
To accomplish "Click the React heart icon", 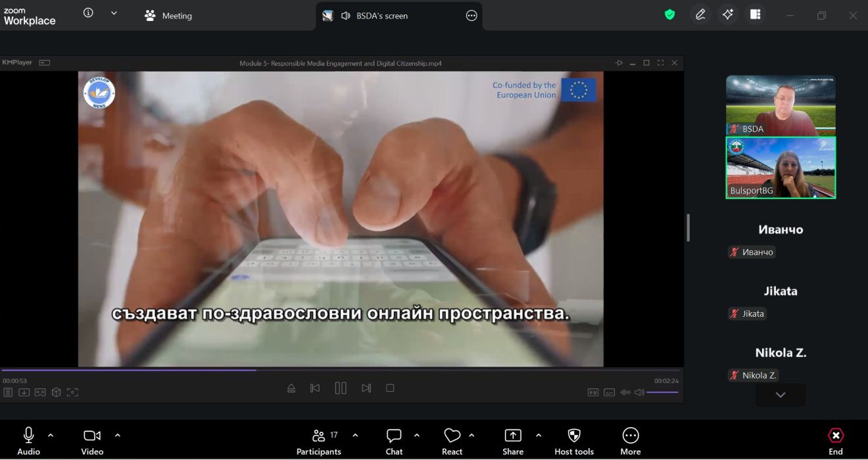I will 452,441.
